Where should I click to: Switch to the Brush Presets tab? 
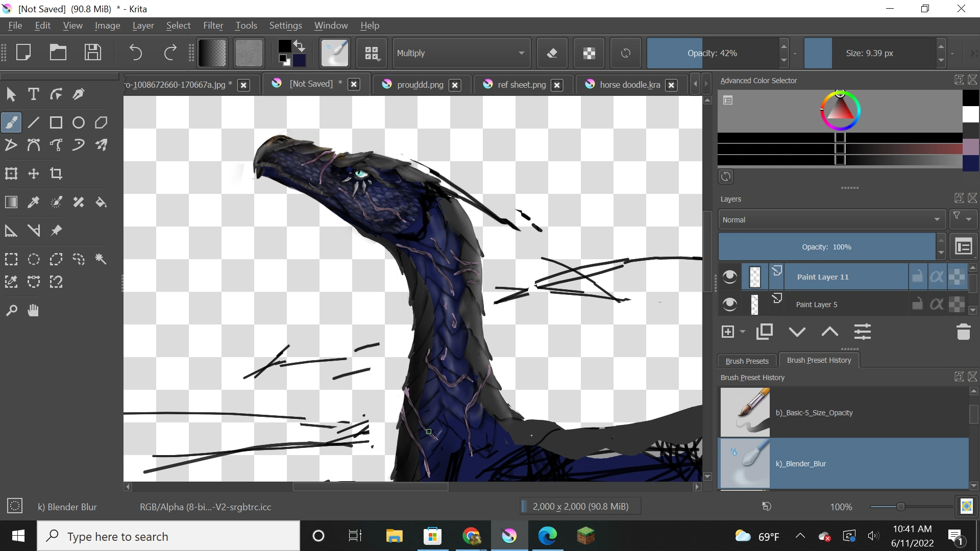coord(747,361)
